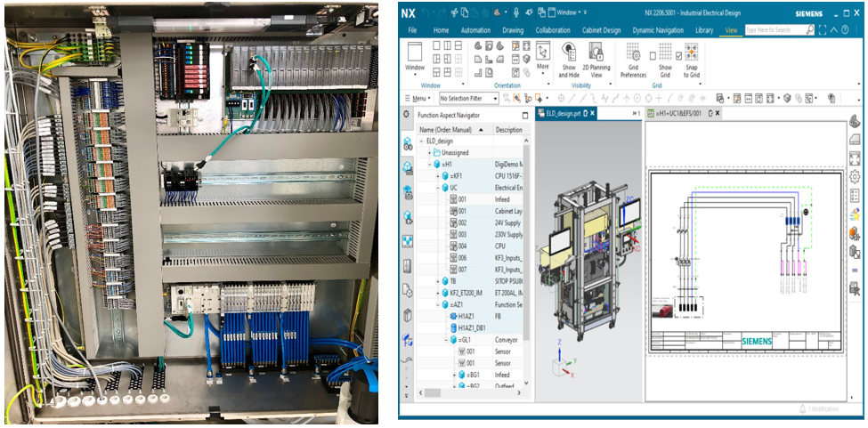Click the microphone voice command icon
The width and height of the screenshot is (868, 428).
[516, 12]
